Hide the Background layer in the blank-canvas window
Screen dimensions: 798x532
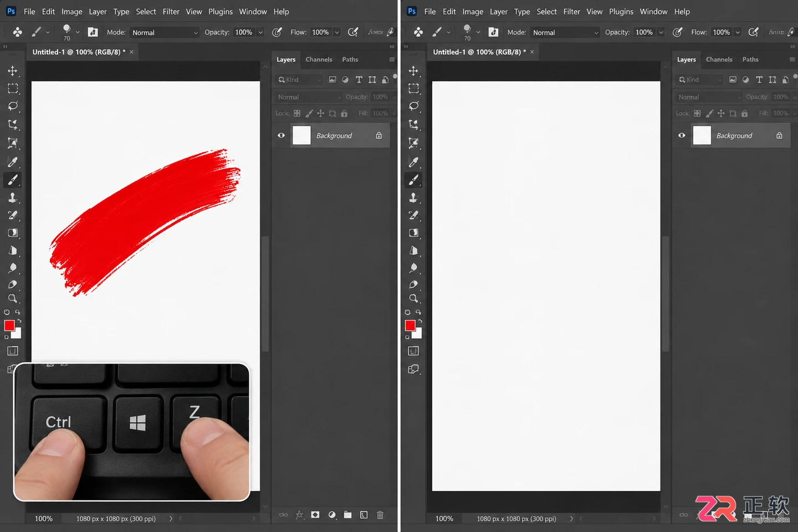(x=682, y=135)
